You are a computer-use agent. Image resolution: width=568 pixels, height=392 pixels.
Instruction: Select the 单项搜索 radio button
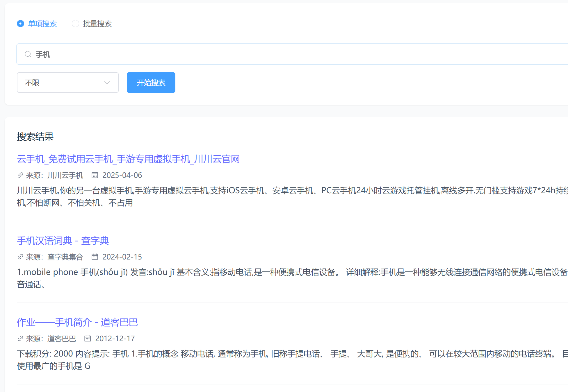coord(20,24)
